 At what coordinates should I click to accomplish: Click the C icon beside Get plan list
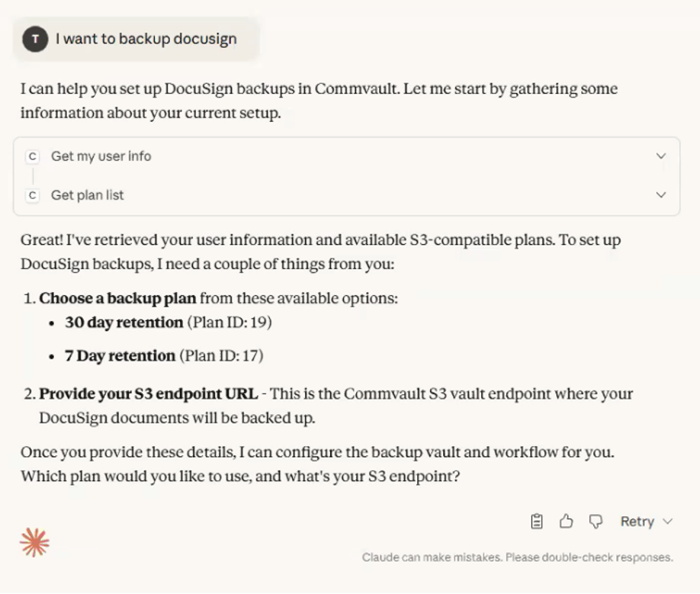pos(33,195)
